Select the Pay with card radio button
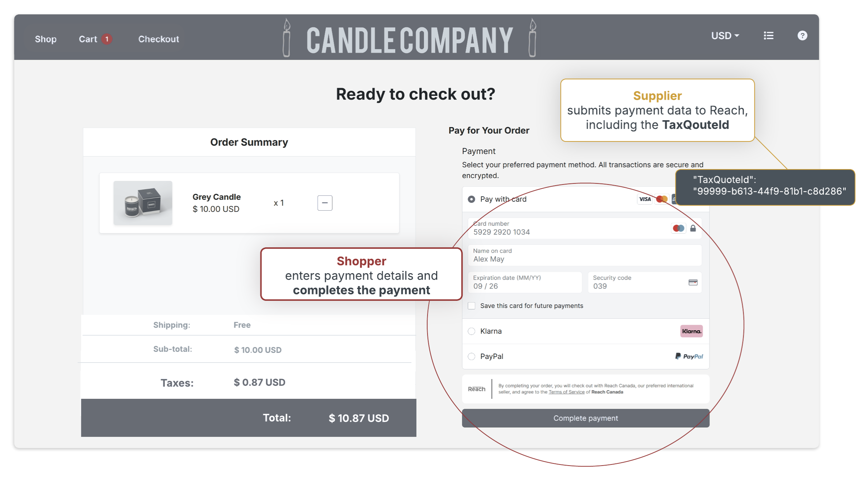The image size is (868, 481). tap(471, 199)
